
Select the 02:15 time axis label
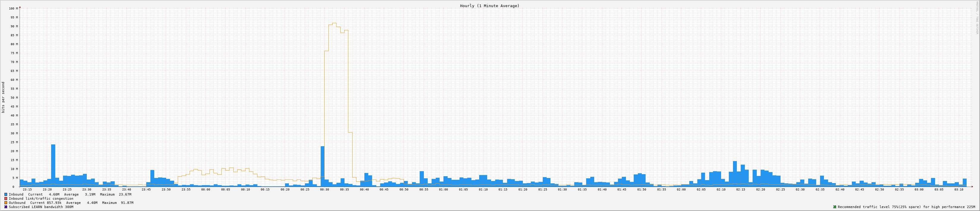(740, 189)
